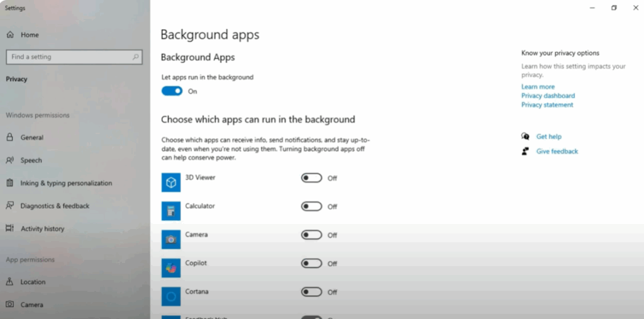
Task: Click the Give feedback icon
Action: [525, 151]
